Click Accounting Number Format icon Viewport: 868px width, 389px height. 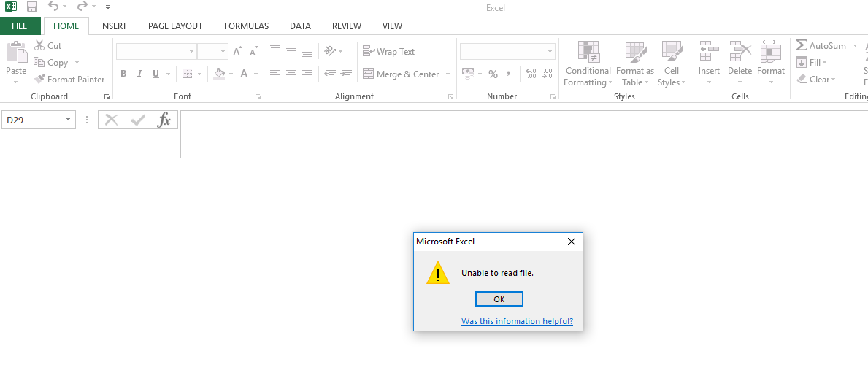[468, 74]
